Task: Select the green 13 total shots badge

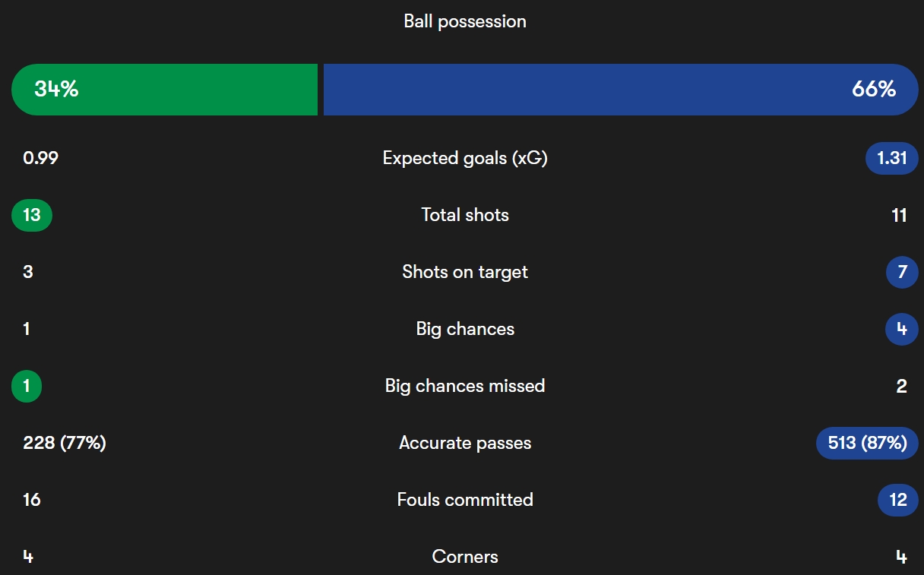Action: pos(32,215)
